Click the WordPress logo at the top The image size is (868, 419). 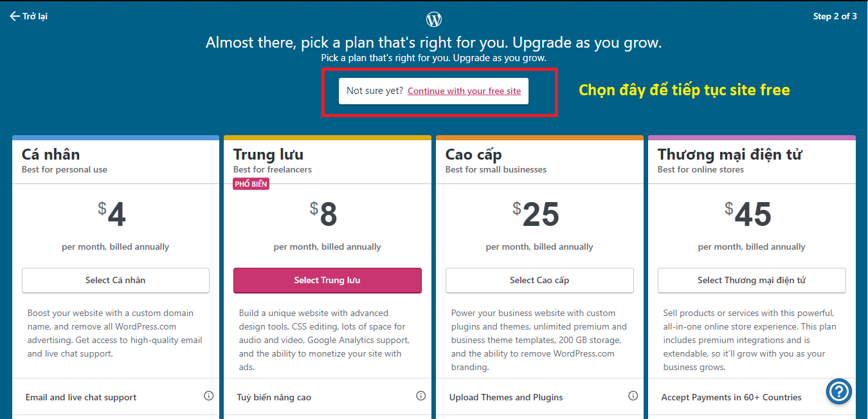coord(434,19)
